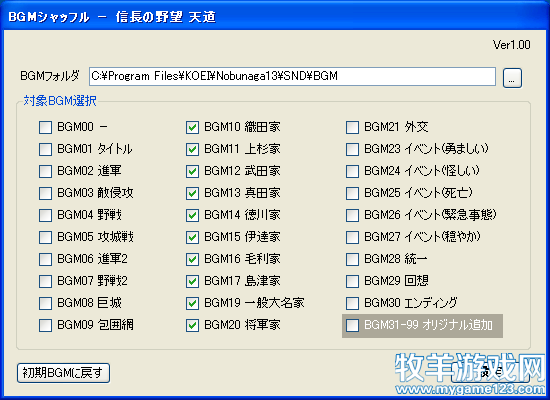This screenshot has height=400, width=550.
Task: Disable the BGM17 島津家 checkbox
Action: tap(192, 281)
